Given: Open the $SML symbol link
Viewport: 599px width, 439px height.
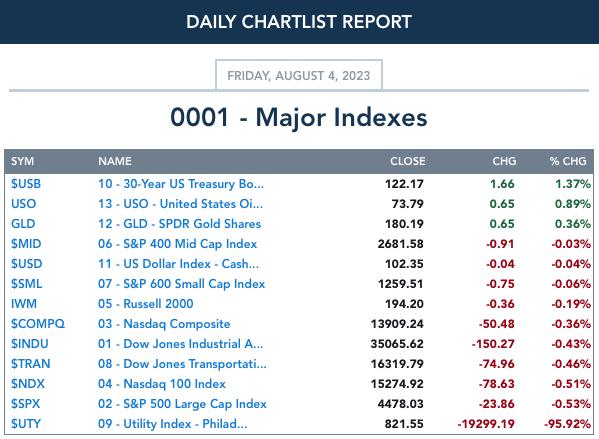Looking at the screenshot, I should pos(26,283).
